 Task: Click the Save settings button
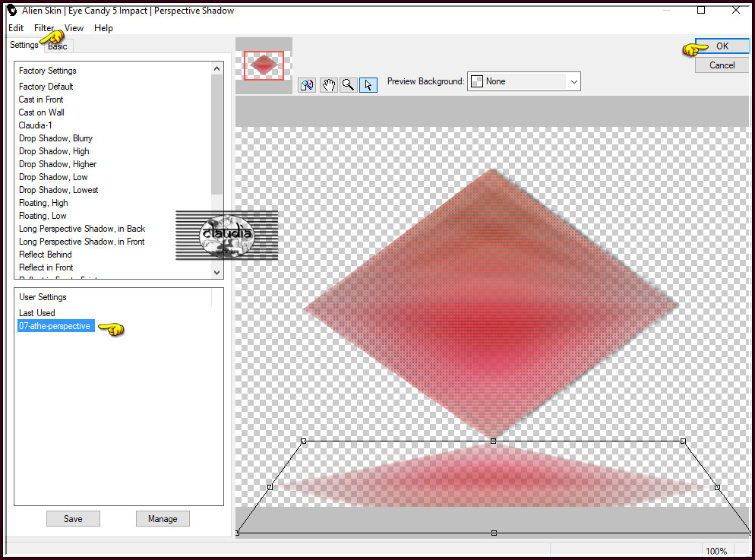coord(73,519)
